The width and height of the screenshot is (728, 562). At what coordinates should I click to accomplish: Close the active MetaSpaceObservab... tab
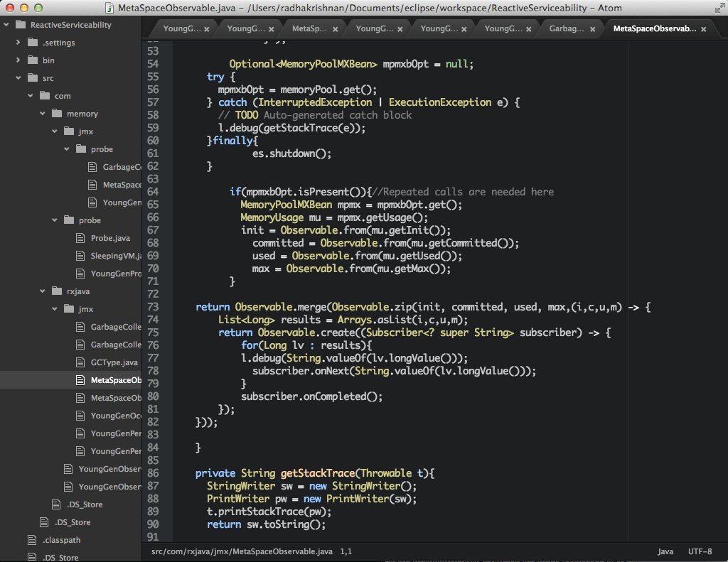click(x=704, y=29)
